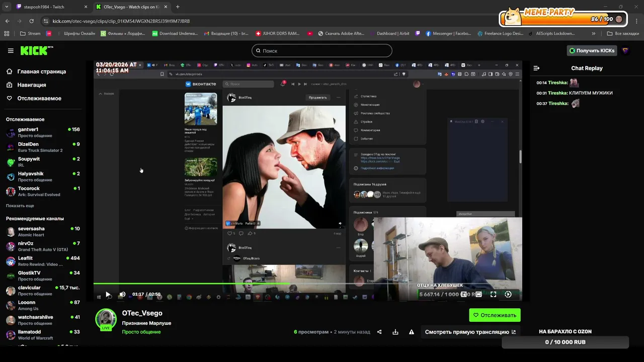Screen dimensions: 644x362
Task: Click the kick.com address bar URL
Action: (x=121, y=21)
